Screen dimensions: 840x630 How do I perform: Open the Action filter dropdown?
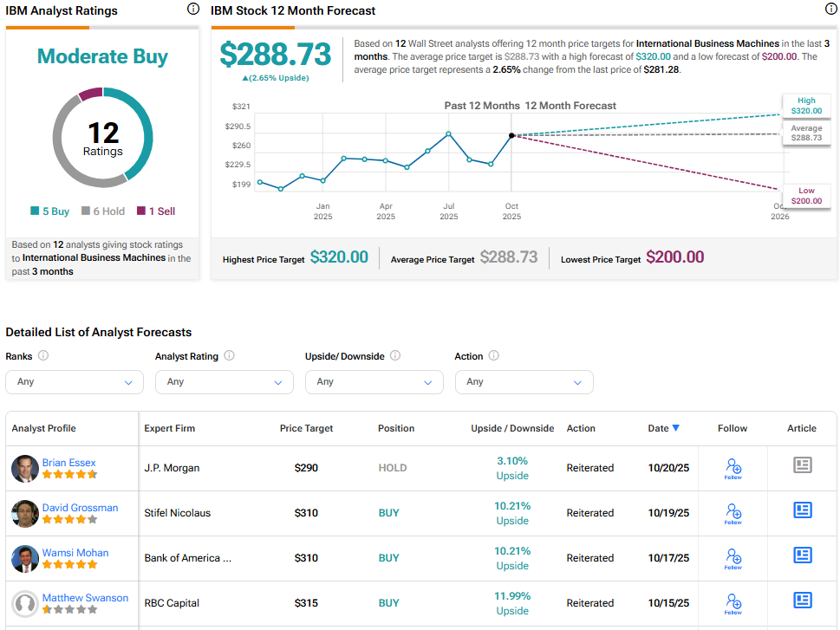(x=524, y=382)
